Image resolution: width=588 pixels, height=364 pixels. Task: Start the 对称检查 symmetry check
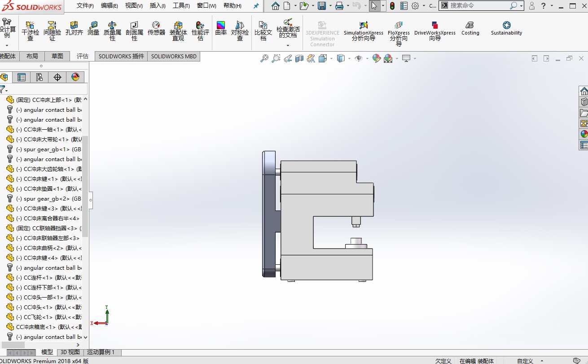240,31
